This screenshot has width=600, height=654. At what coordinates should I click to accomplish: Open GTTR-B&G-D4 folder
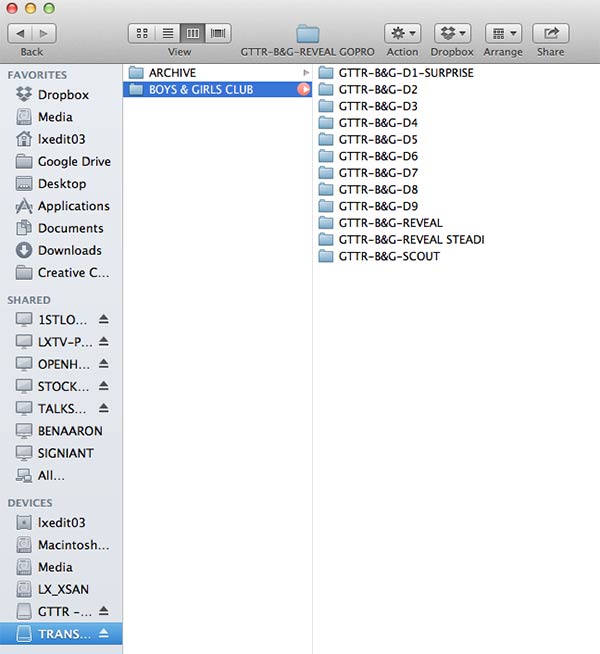coord(368,123)
